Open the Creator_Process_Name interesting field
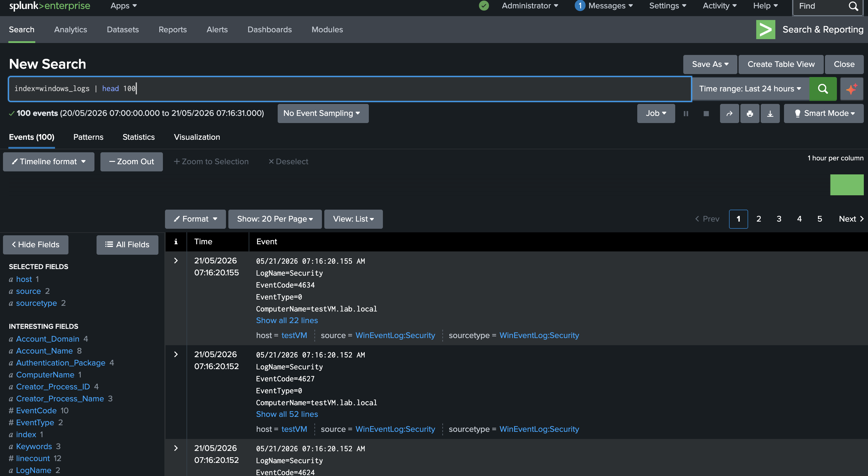The image size is (868, 476). pyautogui.click(x=60, y=399)
